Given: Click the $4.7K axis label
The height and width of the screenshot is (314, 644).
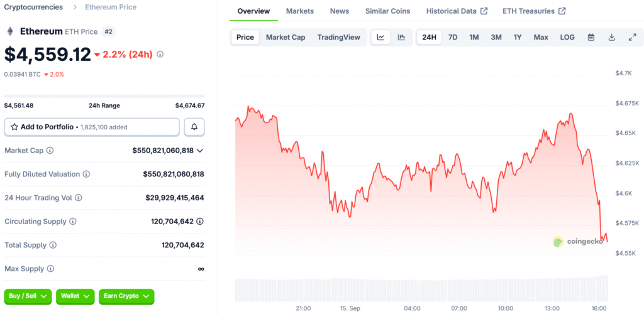Looking at the screenshot, I should pyautogui.click(x=623, y=73).
